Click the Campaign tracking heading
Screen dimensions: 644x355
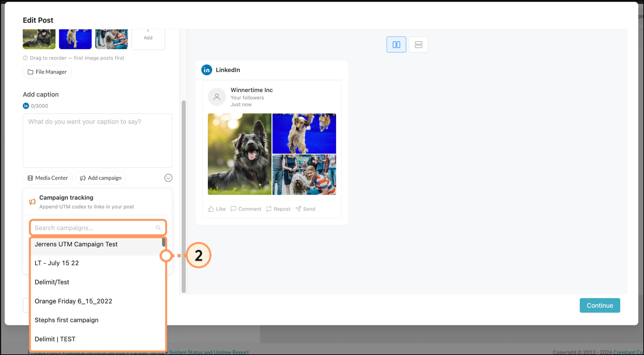click(x=66, y=198)
